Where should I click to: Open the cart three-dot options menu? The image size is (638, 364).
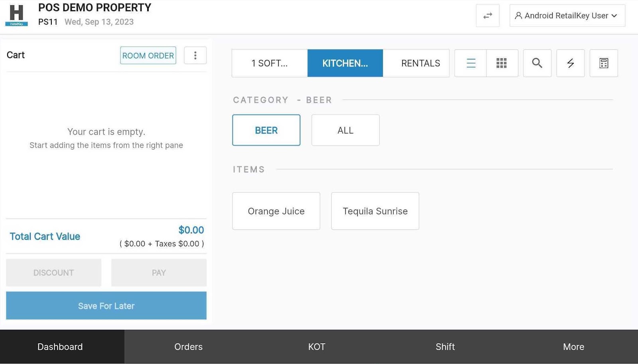(195, 55)
